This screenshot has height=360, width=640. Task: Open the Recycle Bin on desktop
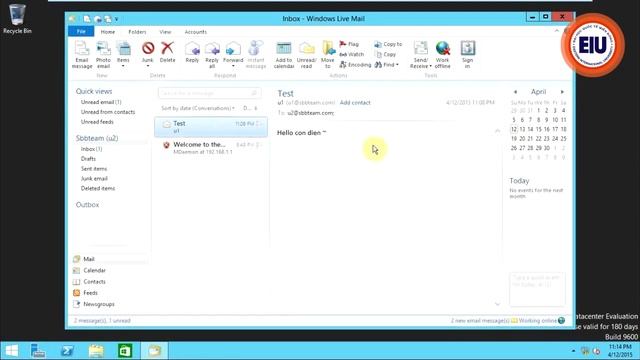[x=17, y=18]
